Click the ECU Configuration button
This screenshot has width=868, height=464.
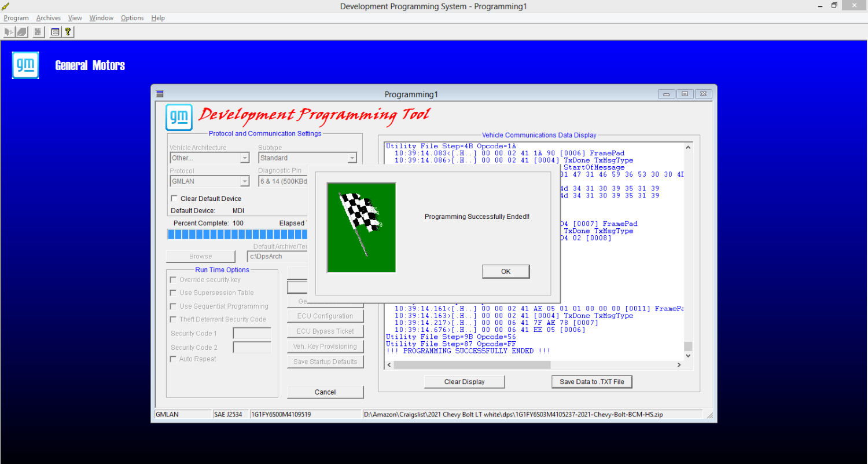(325, 316)
